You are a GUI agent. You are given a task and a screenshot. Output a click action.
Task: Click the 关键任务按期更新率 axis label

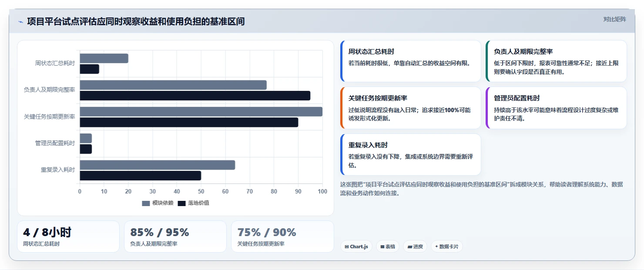(49, 117)
